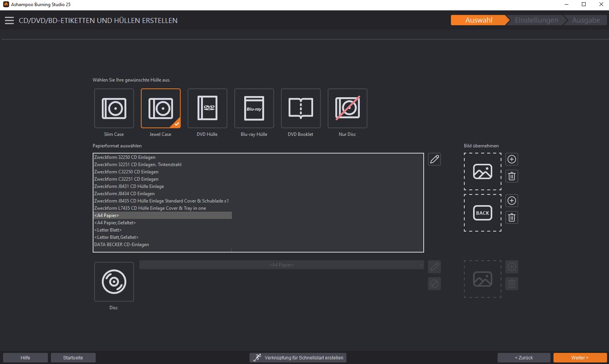This screenshot has width=609, height=364.
Task: Switch to the Einstellungen step tab
Action: [x=536, y=20]
